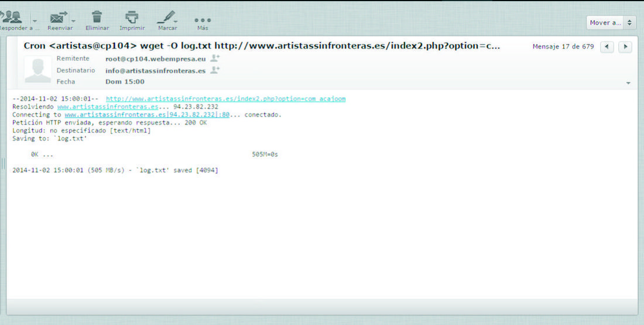
Task: Click the line Saving to: `log.txt'
Action: 50,138
